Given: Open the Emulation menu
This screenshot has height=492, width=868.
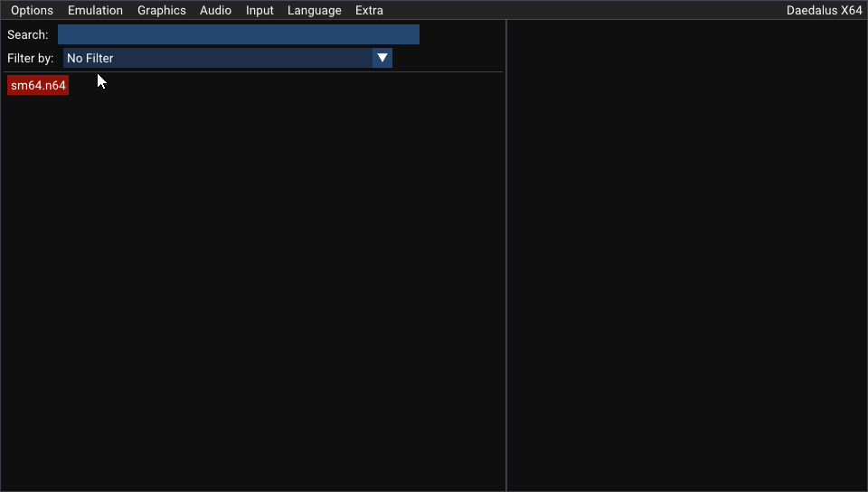Looking at the screenshot, I should click(95, 11).
